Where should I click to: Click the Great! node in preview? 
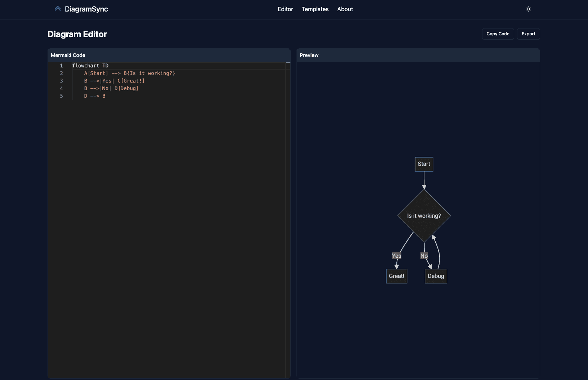coord(397,276)
